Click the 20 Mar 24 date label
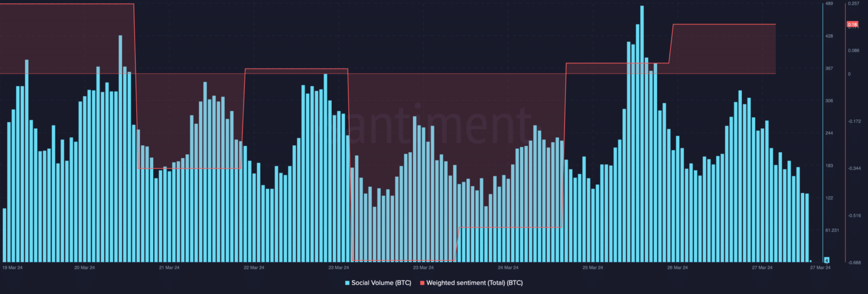This screenshot has width=868, height=294. 84,267
